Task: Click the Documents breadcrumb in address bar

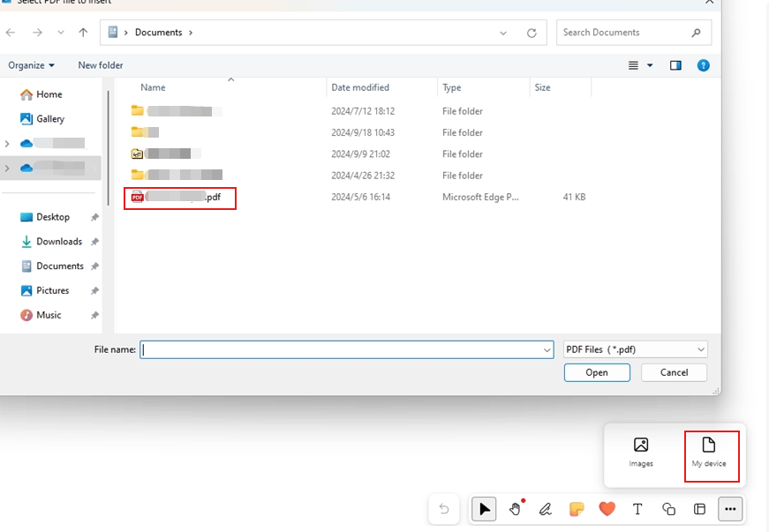Action: click(158, 33)
